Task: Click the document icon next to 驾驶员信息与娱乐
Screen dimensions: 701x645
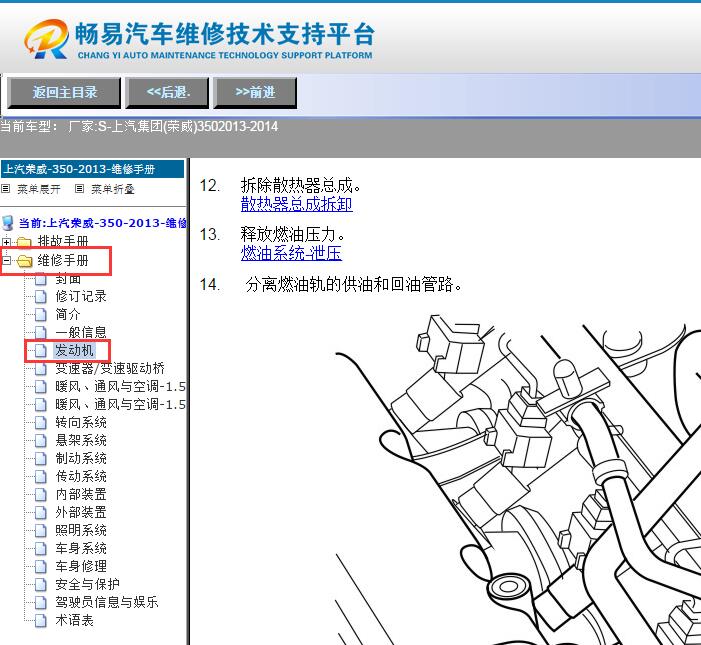Action: [x=41, y=603]
